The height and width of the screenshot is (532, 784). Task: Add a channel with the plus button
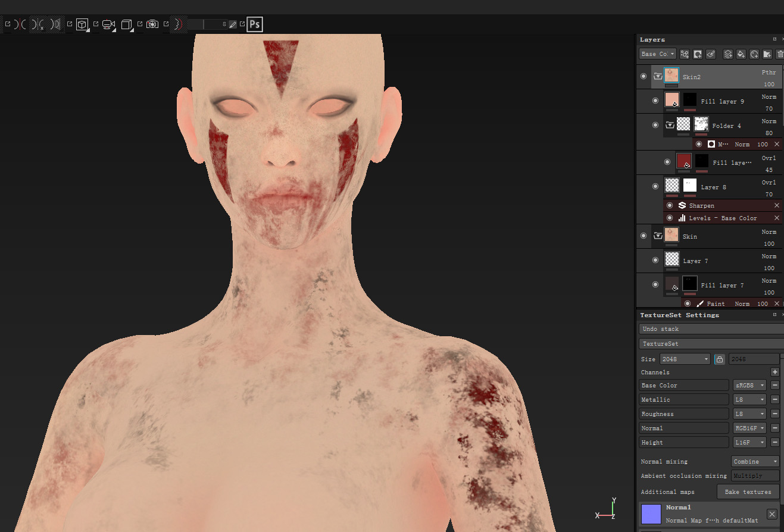pyautogui.click(x=775, y=372)
